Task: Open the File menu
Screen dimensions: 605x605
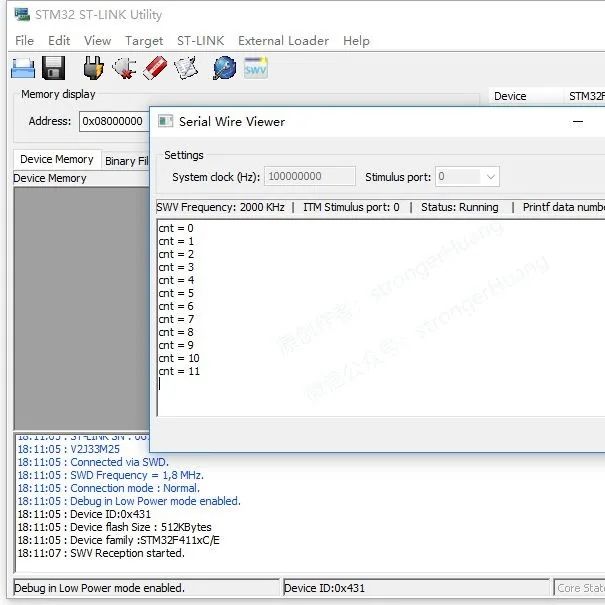Action: [x=24, y=41]
